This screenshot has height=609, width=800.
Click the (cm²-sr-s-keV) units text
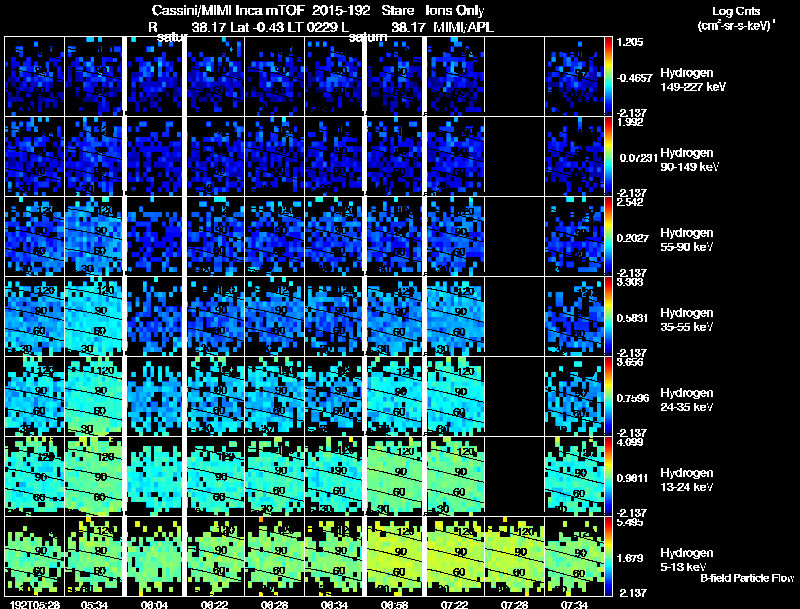point(736,25)
